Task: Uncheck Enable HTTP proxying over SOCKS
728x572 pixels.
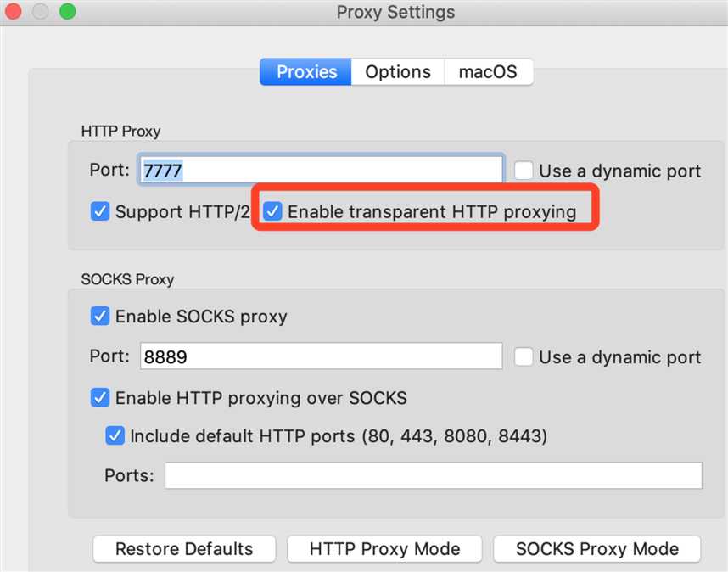Action: [x=100, y=398]
